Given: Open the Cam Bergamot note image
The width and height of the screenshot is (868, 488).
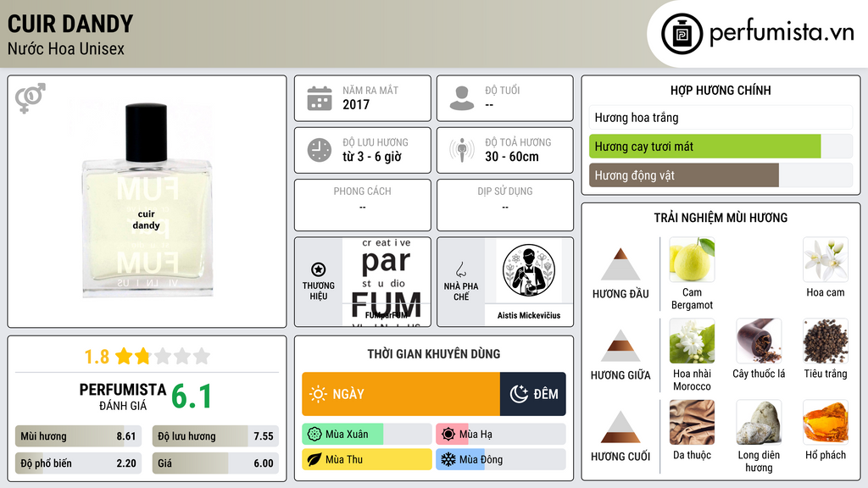Looking at the screenshot, I should click(692, 259).
